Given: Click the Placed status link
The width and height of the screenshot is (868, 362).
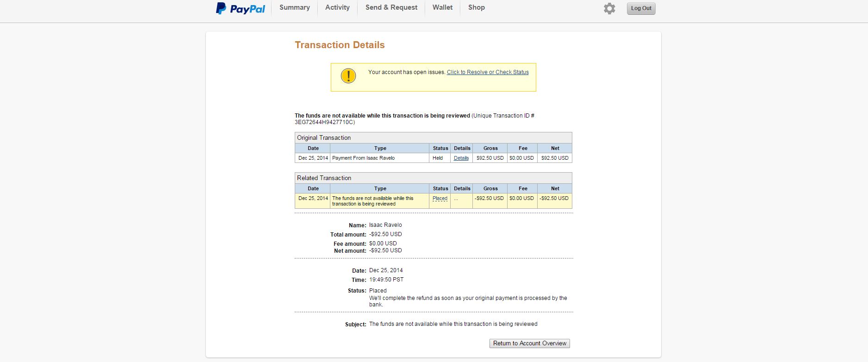Looking at the screenshot, I should (x=440, y=199).
